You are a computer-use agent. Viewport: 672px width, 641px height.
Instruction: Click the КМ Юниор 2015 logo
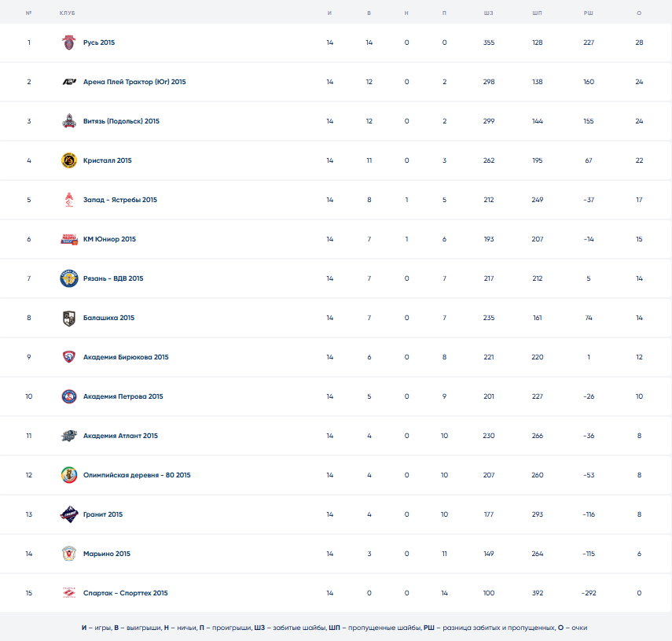pyautogui.click(x=69, y=239)
